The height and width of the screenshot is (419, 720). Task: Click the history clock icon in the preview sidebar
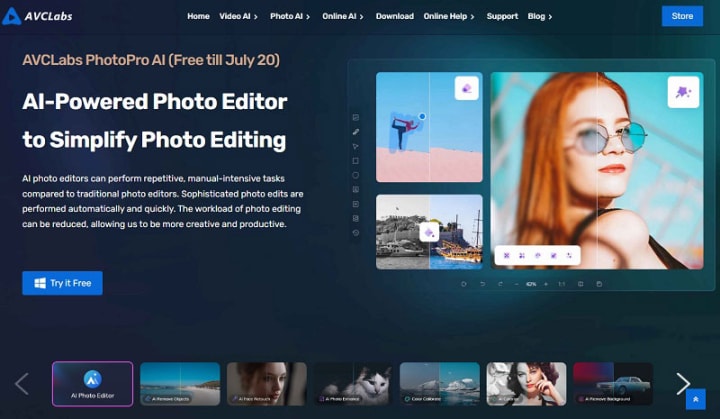click(355, 233)
